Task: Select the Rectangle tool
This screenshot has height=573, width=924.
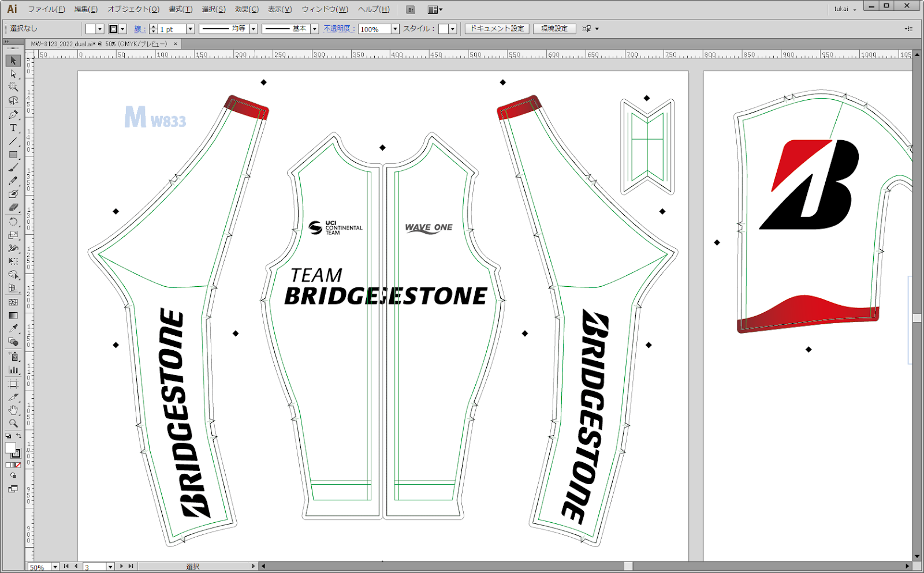Action: 13,155
